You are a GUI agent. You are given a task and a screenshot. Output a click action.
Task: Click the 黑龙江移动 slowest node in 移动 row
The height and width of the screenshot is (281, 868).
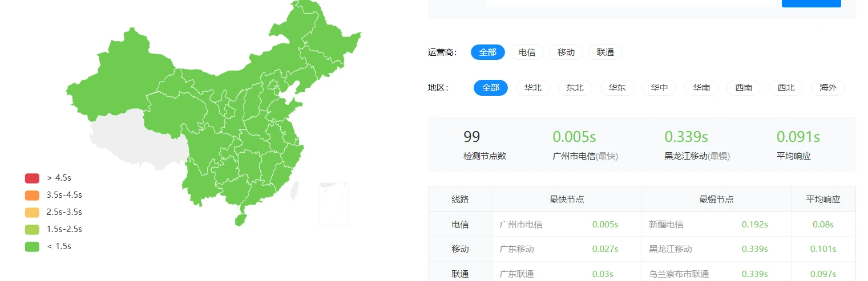(670, 249)
